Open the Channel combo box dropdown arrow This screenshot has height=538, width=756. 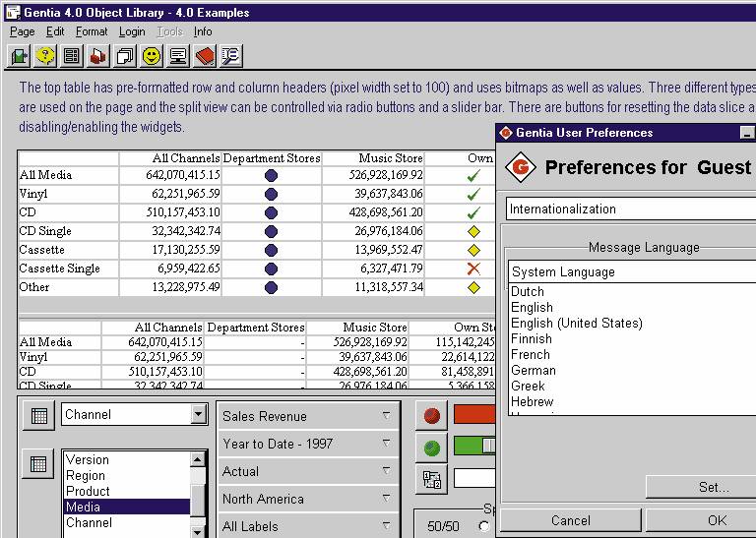click(198, 414)
